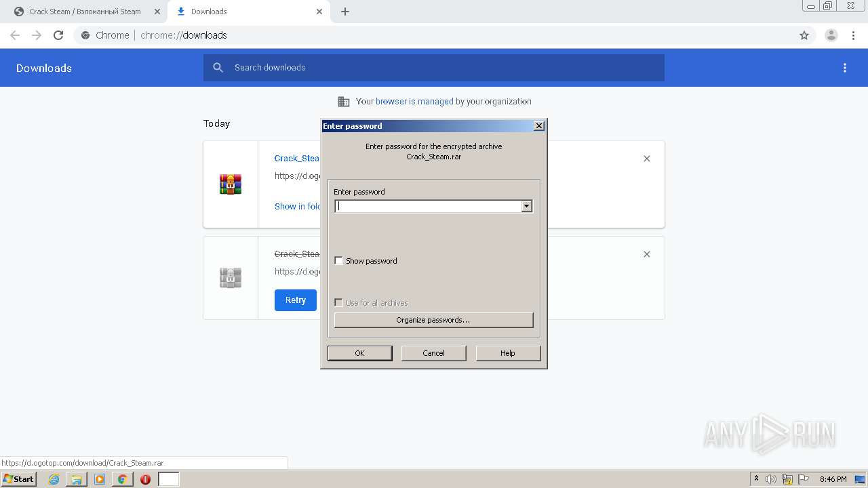Image resolution: width=868 pixels, height=488 pixels.
Task: Open the Downloads page more-actions menu
Action: tap(845, 68)
